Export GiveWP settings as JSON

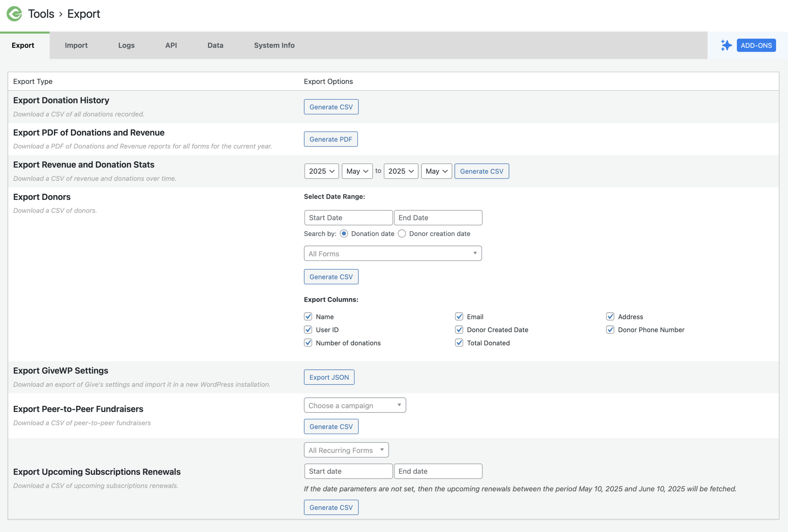tap(329, 377)
